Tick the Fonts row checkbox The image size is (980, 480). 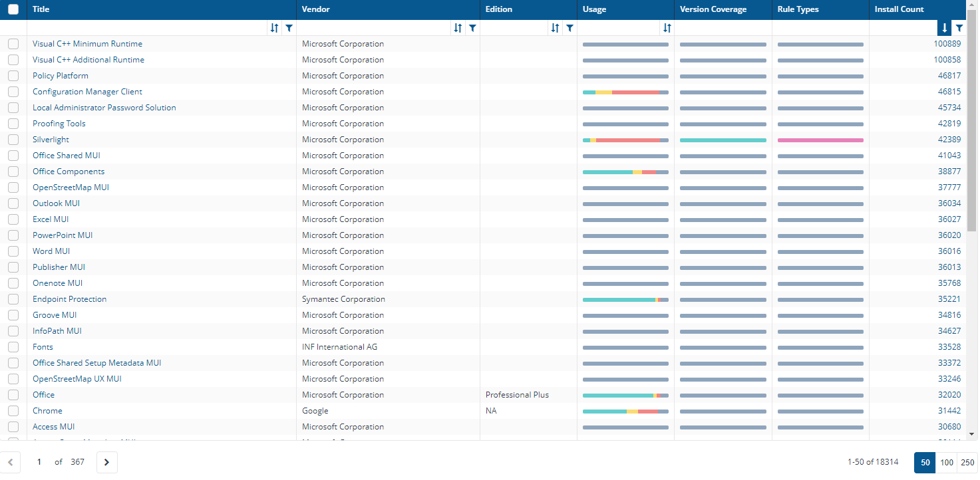point(13,347)
